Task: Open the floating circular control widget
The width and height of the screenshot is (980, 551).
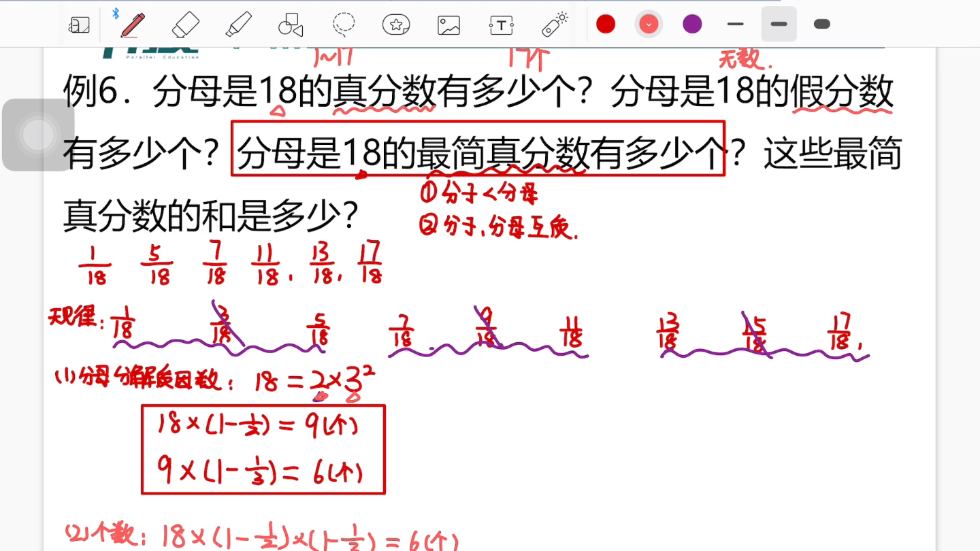Action: click(x=39, y=134)
